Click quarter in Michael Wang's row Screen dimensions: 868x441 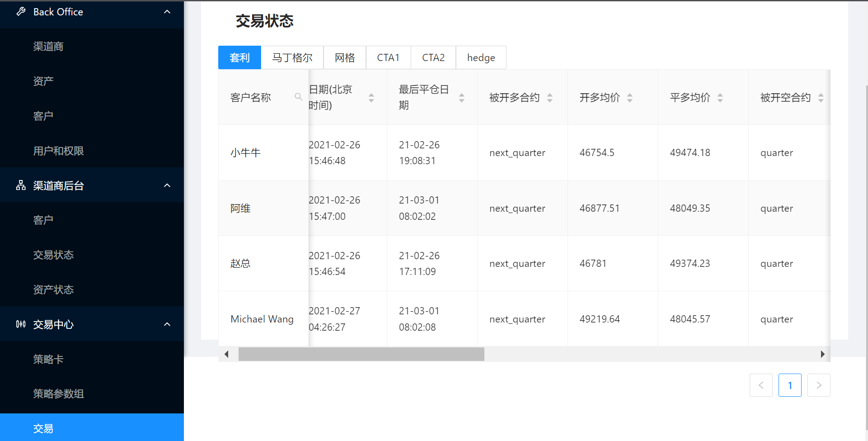tap(777, 319)
